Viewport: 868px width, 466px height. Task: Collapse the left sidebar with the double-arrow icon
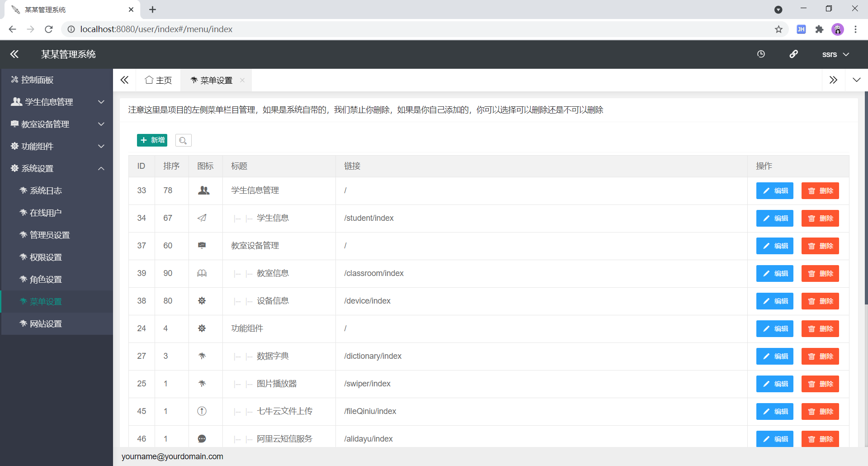14,54
